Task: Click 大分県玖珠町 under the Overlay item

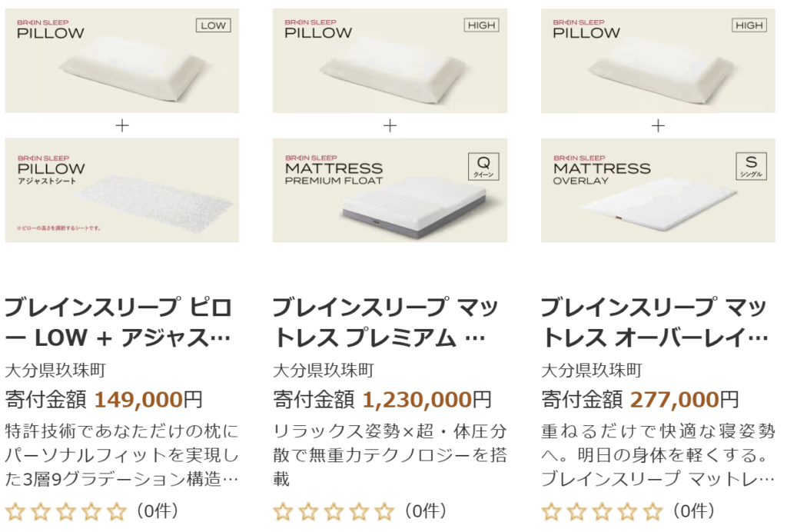Action: 592,371
